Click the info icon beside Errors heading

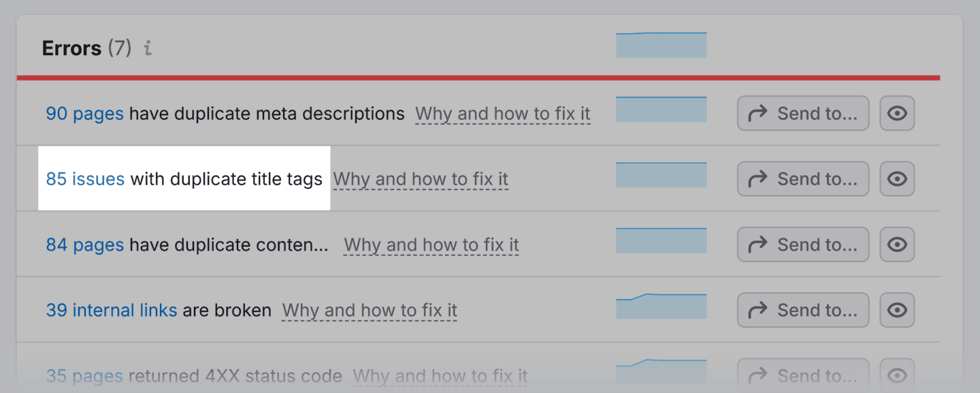pyautogui.click(x=148, y=48)
